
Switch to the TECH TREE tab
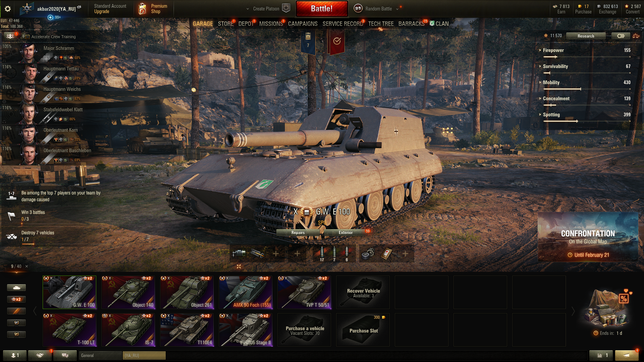tap(381, 24)
